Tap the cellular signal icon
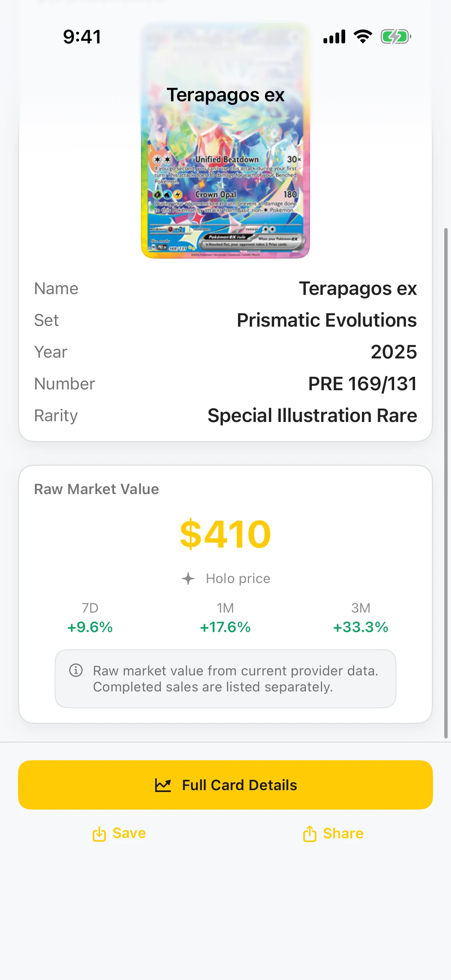This screenshot has width=451, height=980. tap(334, 37)
